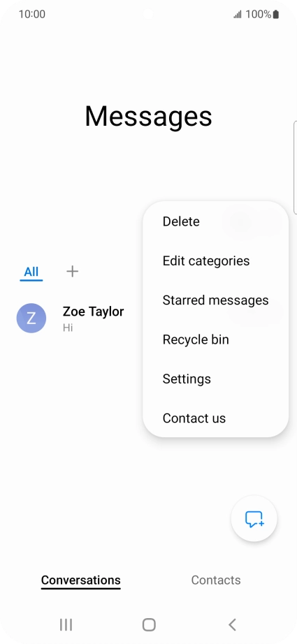297x644 pixels.
Task: Open Starred messages from menu
Action: tap(216, 300)
